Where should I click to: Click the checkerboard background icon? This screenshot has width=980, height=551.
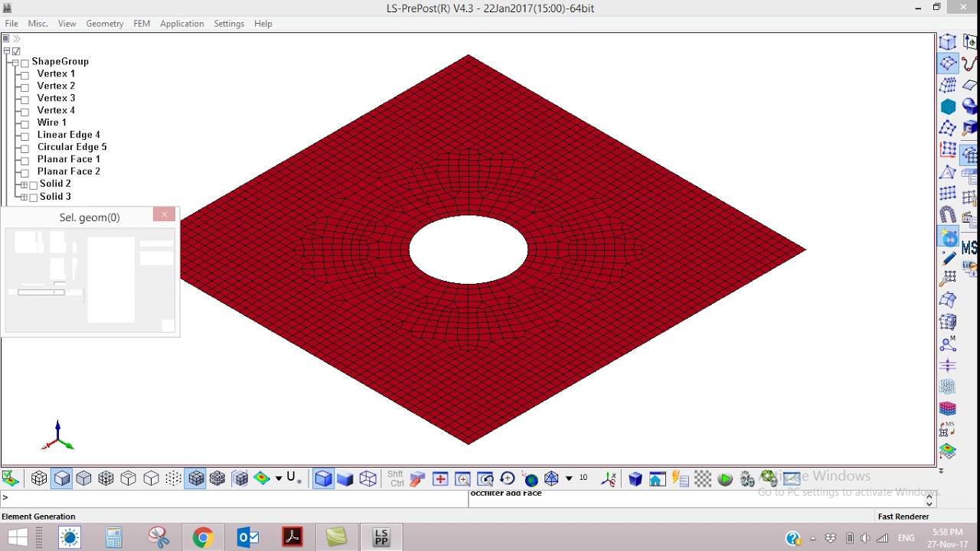coord(703,479)
